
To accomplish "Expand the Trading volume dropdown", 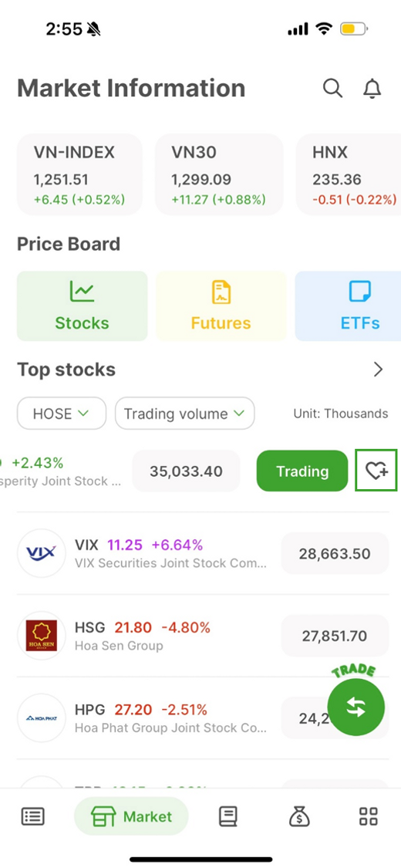I will (185, 414).
